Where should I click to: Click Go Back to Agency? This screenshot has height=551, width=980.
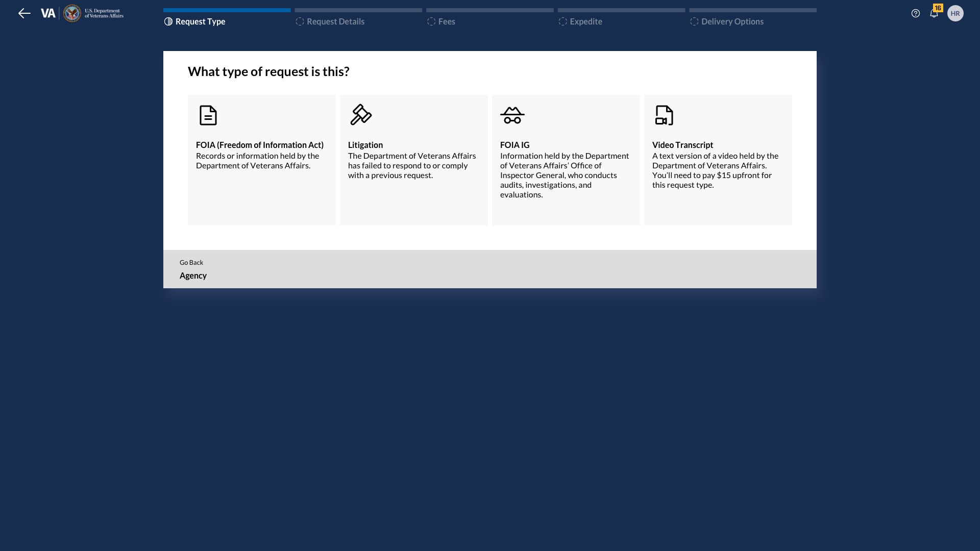click(191, 262)
